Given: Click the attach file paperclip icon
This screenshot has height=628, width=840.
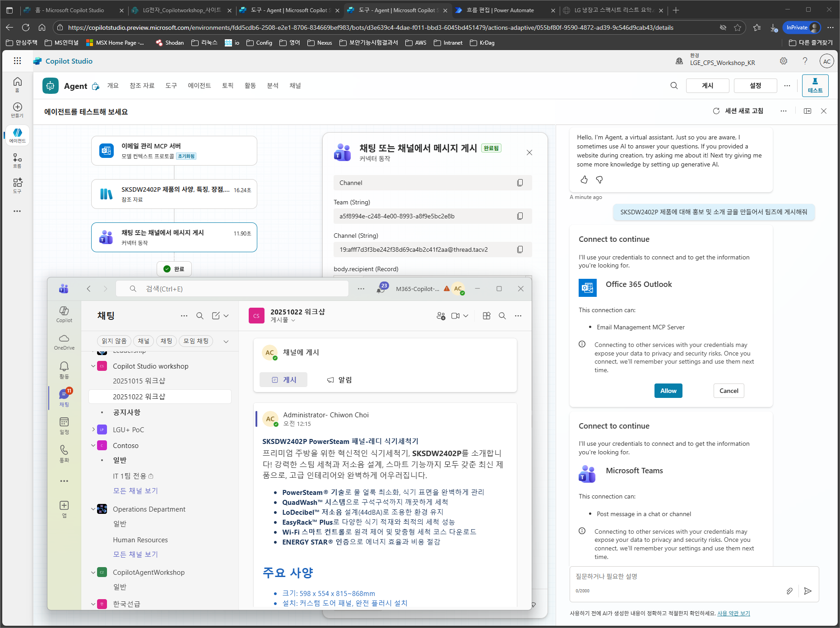Looking at the screenshot, I should [789, 591].
